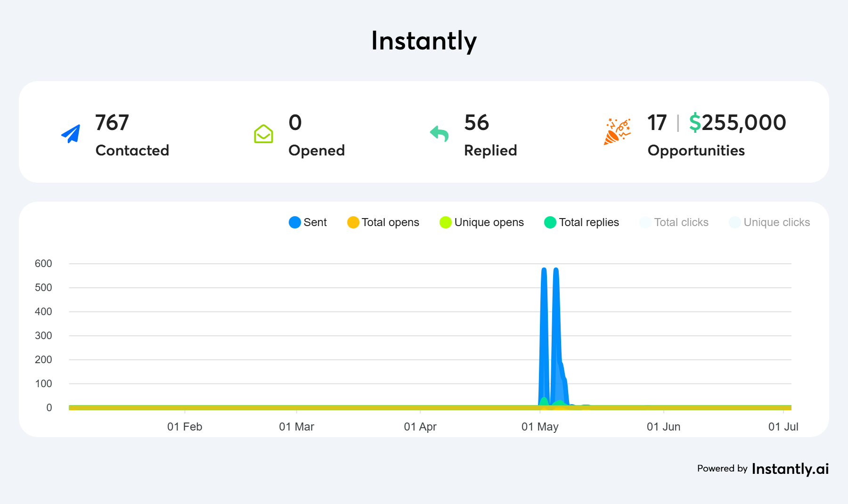Click the blue paper plane Contacted icon
848x504 pixels.
coord(71,134)
